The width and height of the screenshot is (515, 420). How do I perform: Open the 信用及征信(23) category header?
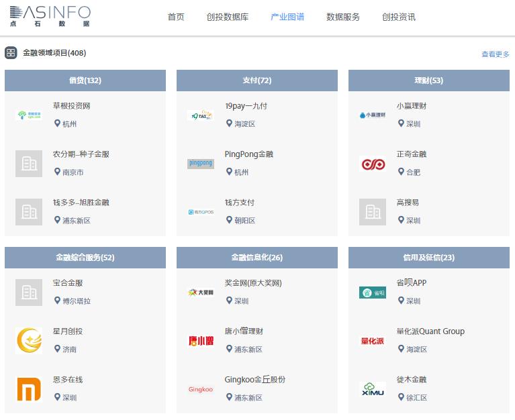click(x=429, y=258)
